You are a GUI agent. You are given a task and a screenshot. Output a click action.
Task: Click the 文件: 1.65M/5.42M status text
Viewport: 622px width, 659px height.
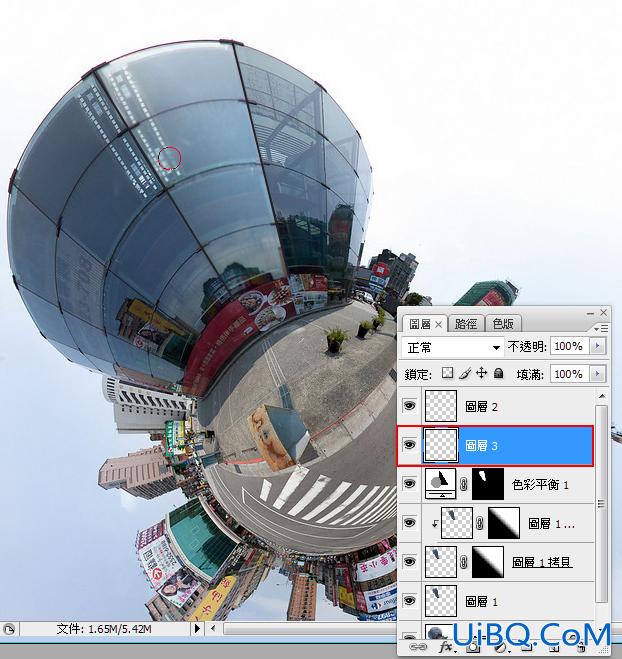[104, 629]
